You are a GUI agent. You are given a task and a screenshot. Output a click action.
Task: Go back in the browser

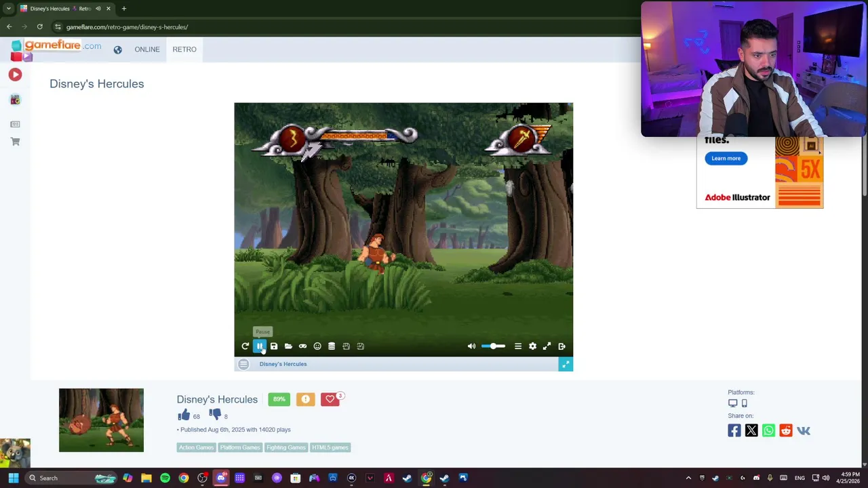[x=9, y=27]
